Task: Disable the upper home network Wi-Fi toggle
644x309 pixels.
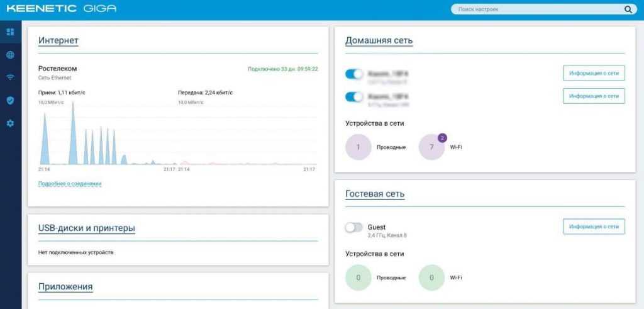Action: (x=354, y=74)
